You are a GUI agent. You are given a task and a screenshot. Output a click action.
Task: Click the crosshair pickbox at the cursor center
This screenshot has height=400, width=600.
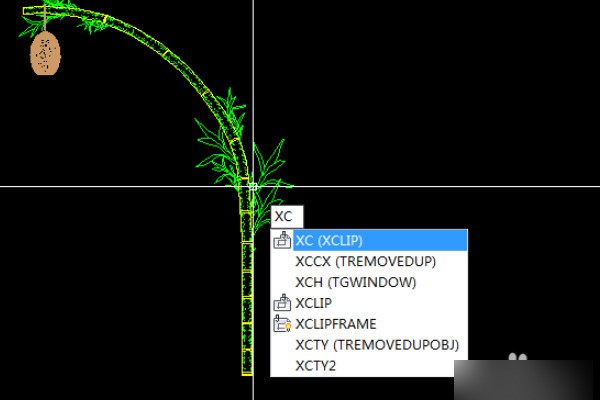coord(252,186)
